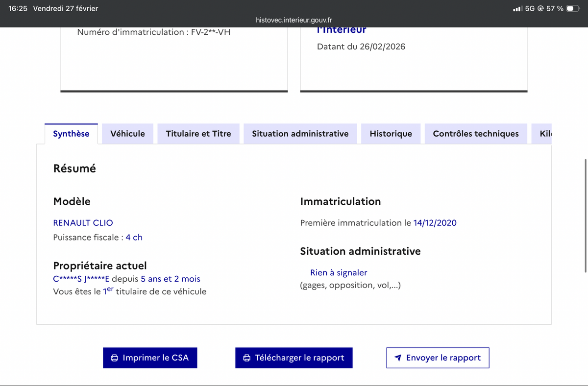This screenshot has width=588, height=386.
Task: Open the partially visible Kilométrage tab
Action: (543, 133)
